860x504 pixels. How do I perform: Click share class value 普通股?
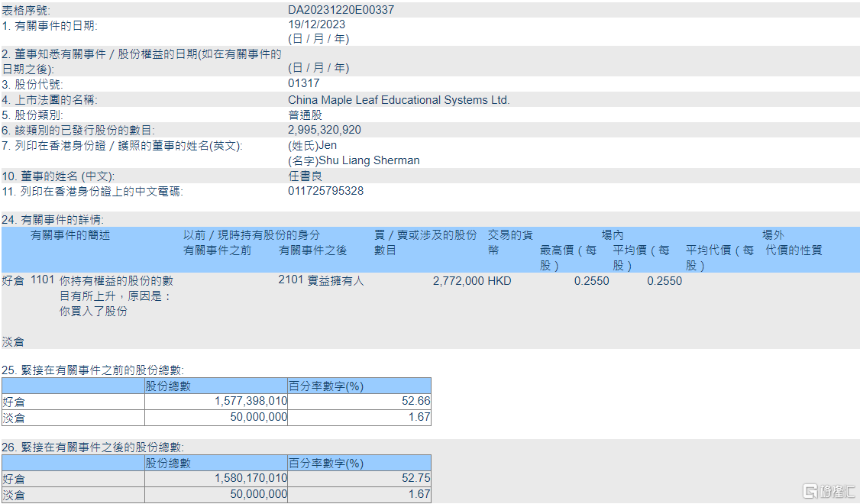click(305, 115)
